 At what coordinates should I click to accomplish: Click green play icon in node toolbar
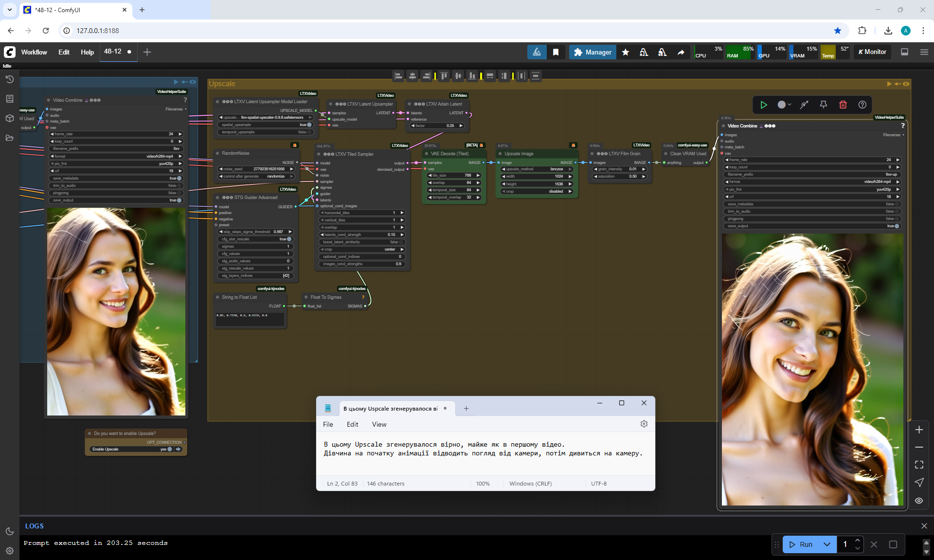(x=764, y=105)
